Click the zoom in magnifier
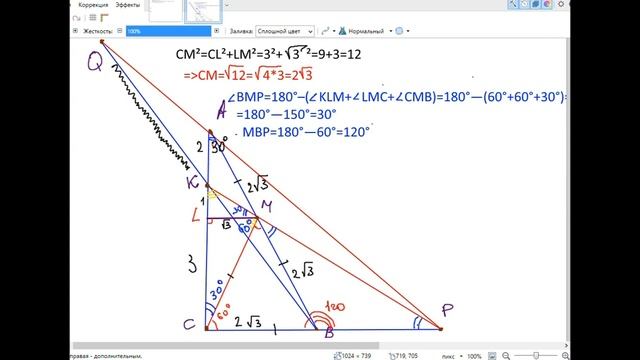 click(565, 356)
